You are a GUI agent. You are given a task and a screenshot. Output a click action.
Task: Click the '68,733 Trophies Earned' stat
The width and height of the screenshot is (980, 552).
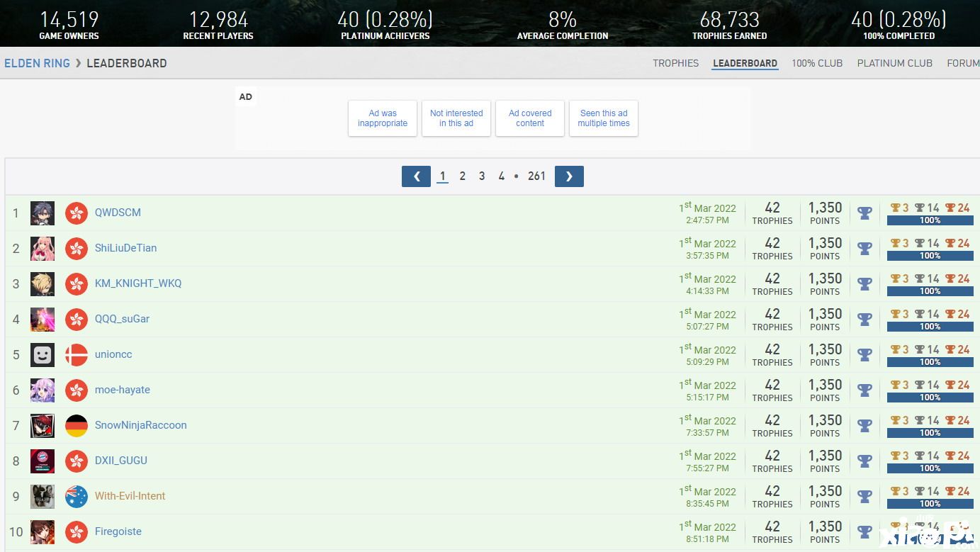click(x=730, y=25)
